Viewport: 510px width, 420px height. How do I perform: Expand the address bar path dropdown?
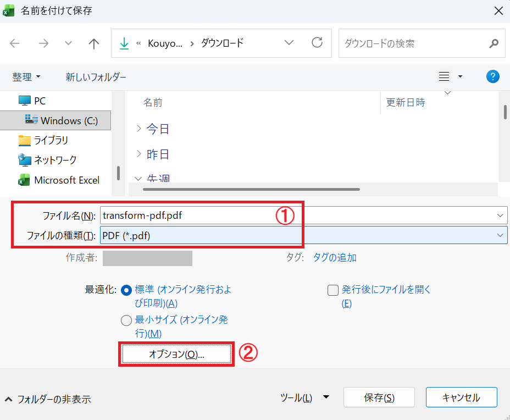pyautogui.click(x=289, y=43)
